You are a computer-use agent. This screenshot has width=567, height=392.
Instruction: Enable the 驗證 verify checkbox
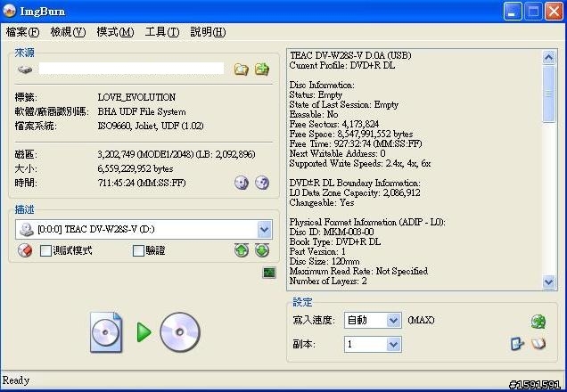(138, 250)
